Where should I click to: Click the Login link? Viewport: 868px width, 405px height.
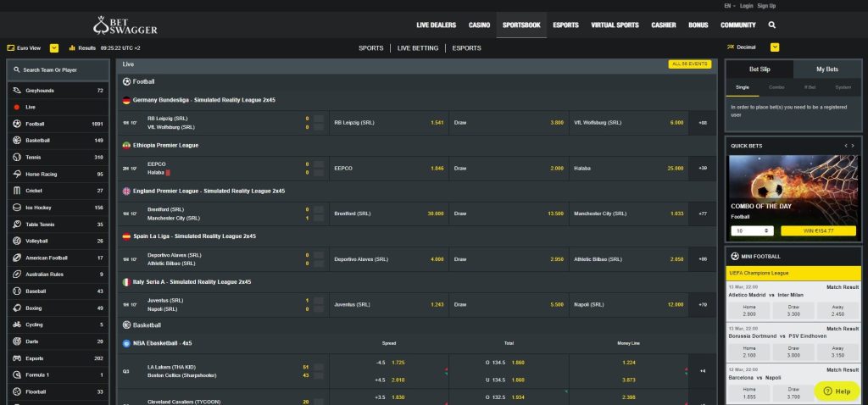click(746, 6)
